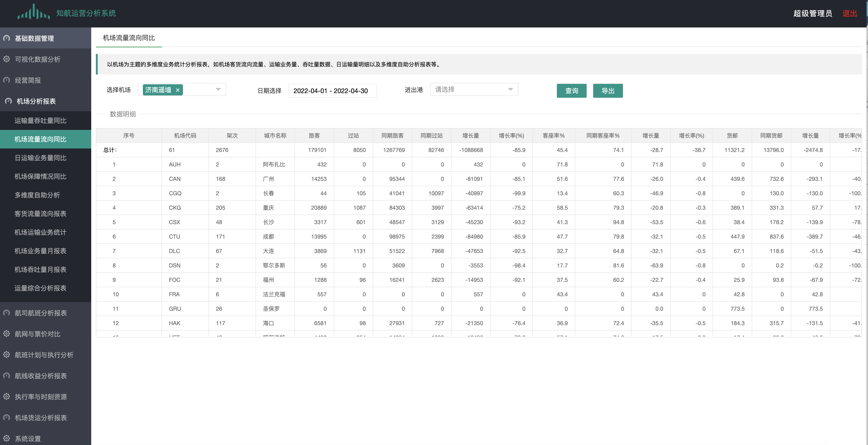This screenshot has height=445, width=868.
Task: Open the 选择机场 dropdown arrow
Action: point(218,89)
